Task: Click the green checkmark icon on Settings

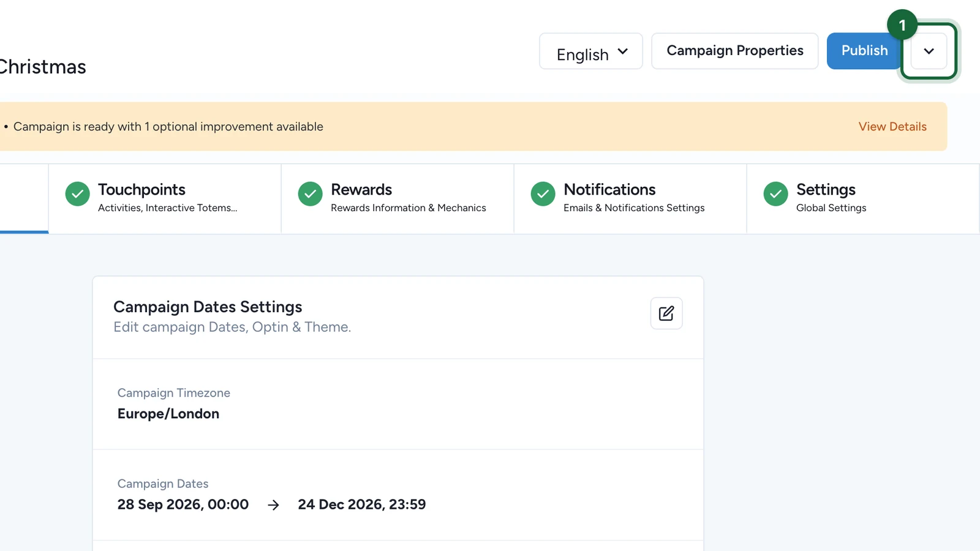Action: [x=775, y=194]
